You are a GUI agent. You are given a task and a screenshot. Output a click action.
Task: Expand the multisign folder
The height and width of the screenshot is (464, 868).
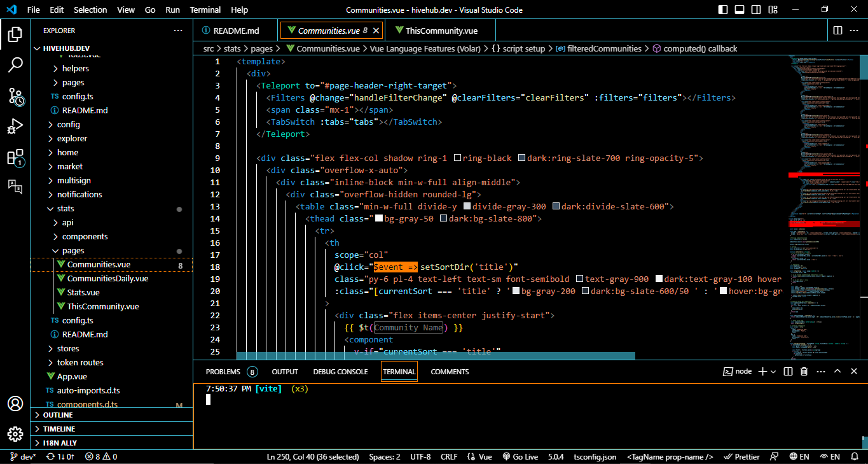pyautogui.click(x=111, y=180)
